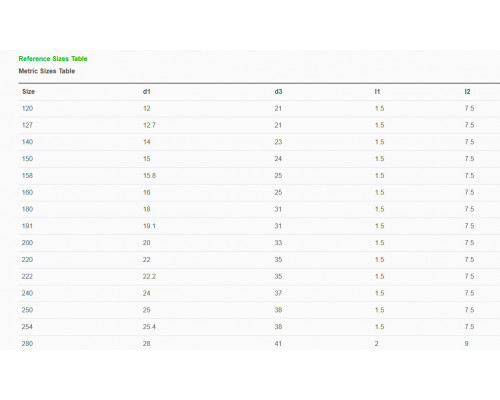This screenshot has width=500, height=400.
Task: Select the l2 column header
Action: click(x=468, y=92)
